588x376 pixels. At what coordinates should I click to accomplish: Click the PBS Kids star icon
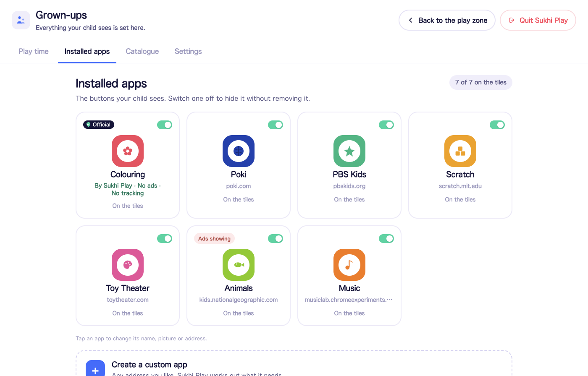point(349,151)
